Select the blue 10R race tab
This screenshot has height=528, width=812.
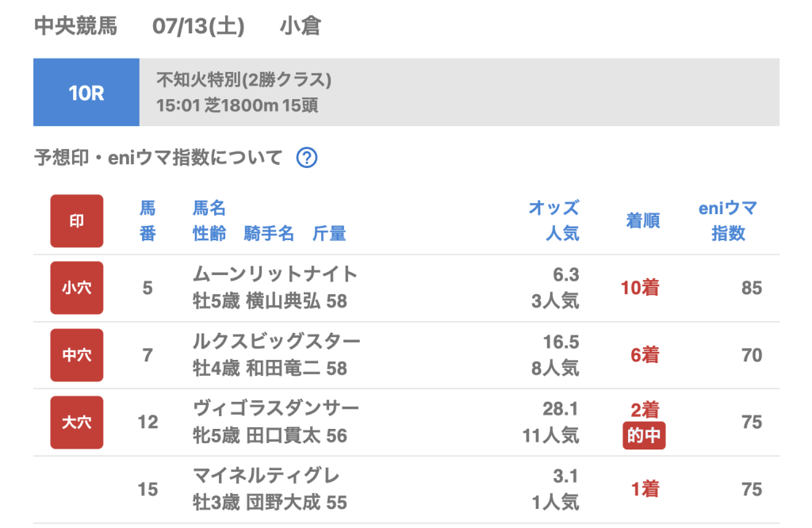(86, 93)
